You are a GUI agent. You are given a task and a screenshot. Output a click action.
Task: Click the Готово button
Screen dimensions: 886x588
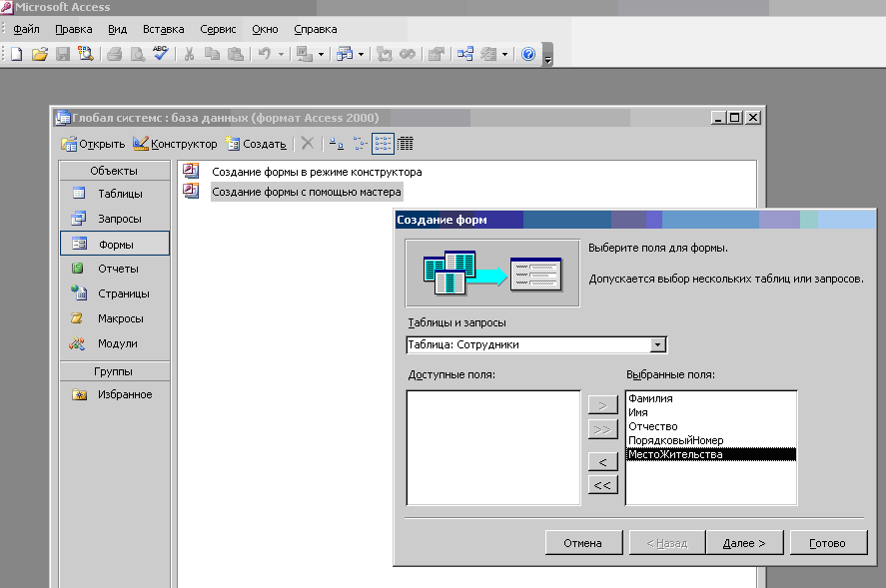click(x=828, y=543)
